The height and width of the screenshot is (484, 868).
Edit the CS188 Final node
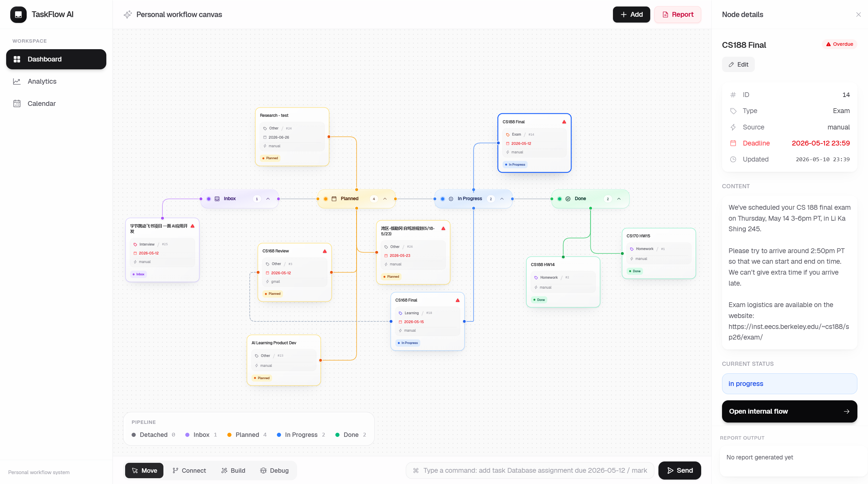coord(738,64)
